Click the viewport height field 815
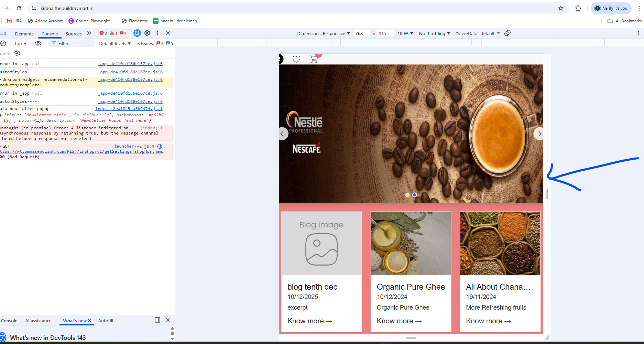Viewport: 644px width, 344px height. [385, 33]
